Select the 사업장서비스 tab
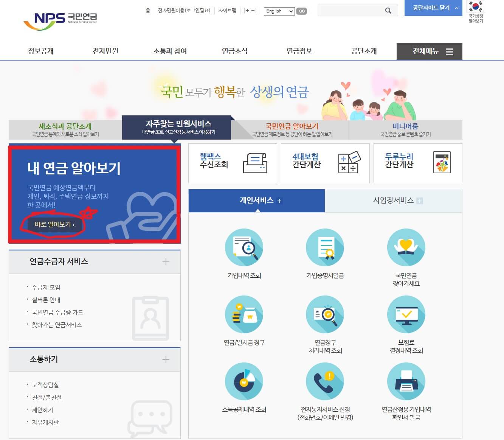 coord(394,201)
